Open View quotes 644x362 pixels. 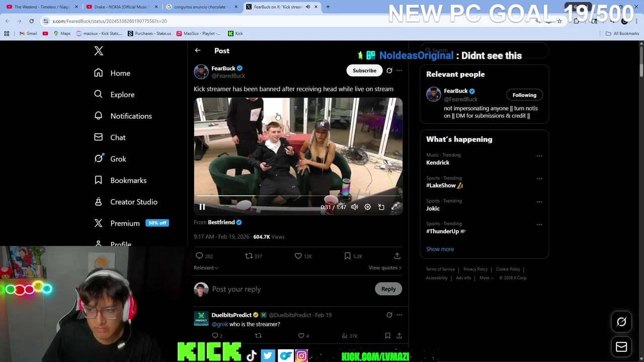point(385,268)
